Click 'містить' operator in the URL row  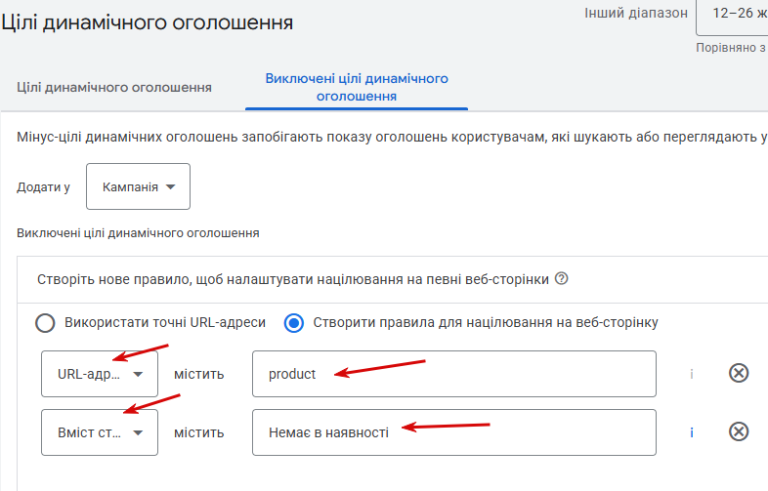coord(199,374)
